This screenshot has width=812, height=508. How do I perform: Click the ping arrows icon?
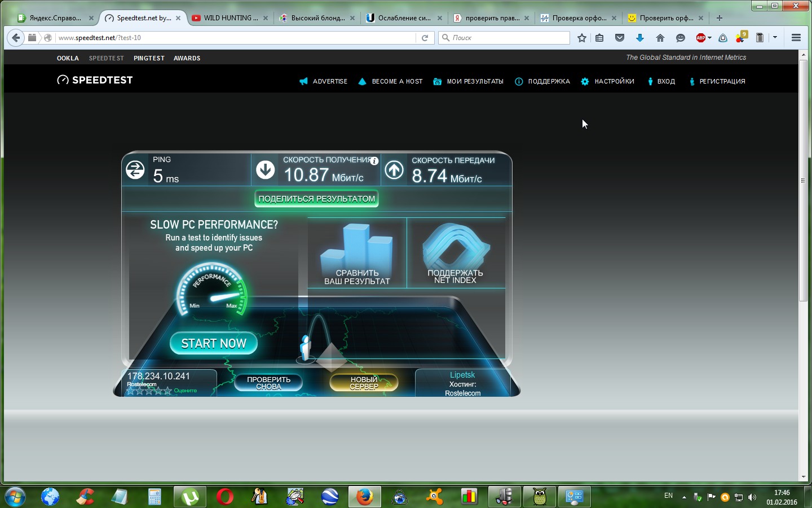135,170
